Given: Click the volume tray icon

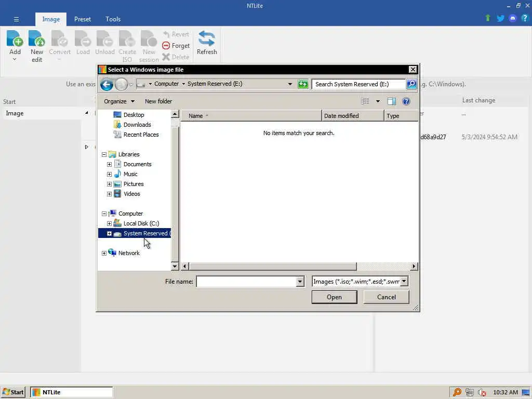Looking at the screenshot, I should point(482,392).
